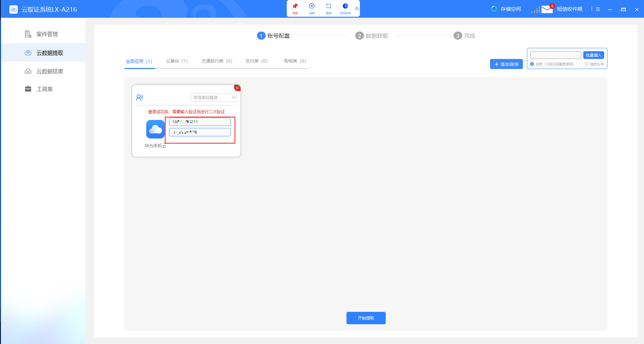Click the 华为手机云 cloud app icon
The height and width of the screenshot is (344, 644).
156,129
